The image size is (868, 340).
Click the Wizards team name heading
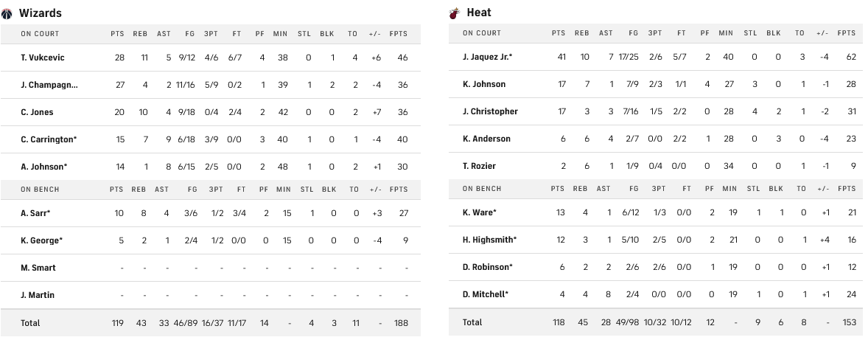point(40,13)
